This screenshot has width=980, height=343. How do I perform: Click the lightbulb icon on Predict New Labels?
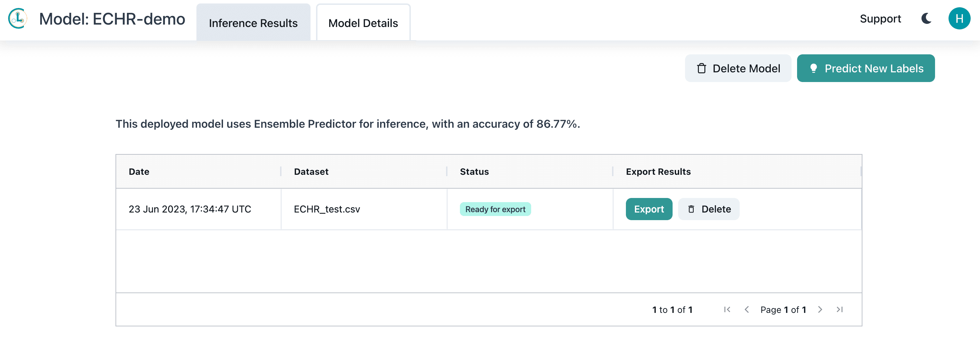point(814,68)
